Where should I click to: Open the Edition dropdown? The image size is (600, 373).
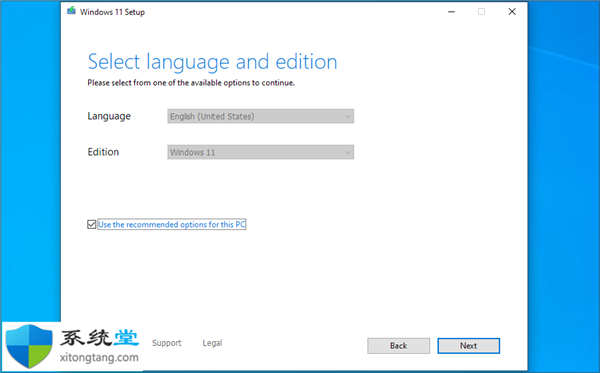(x=261, y=152)
